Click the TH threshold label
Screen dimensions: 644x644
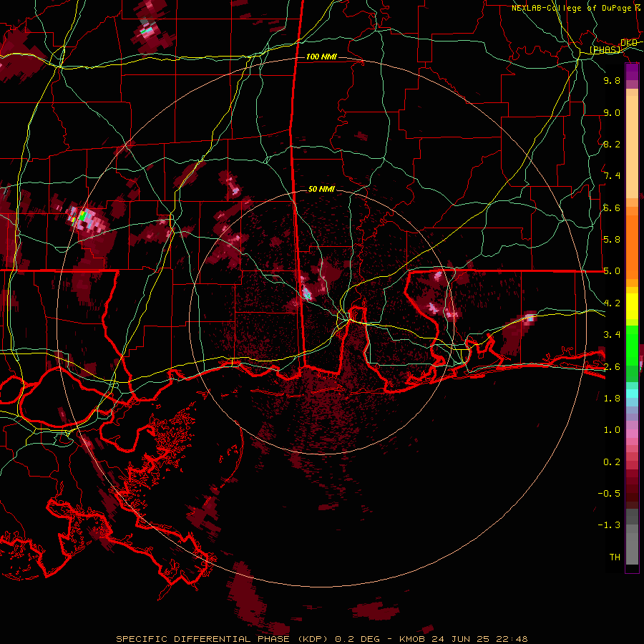615,557
